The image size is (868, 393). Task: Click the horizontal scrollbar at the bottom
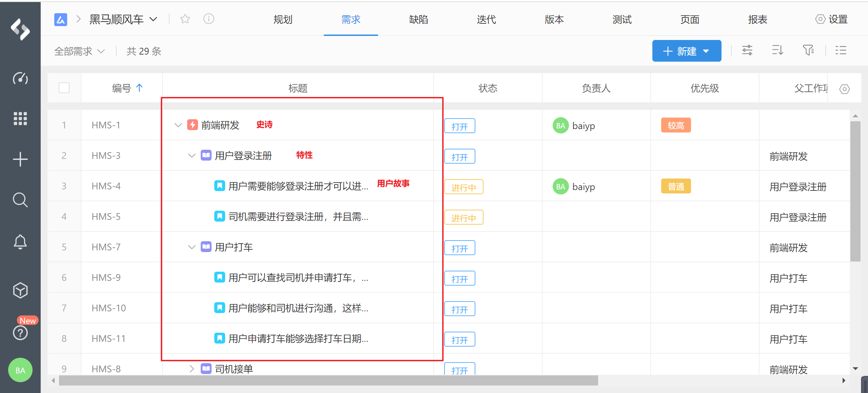pos(328,380)
